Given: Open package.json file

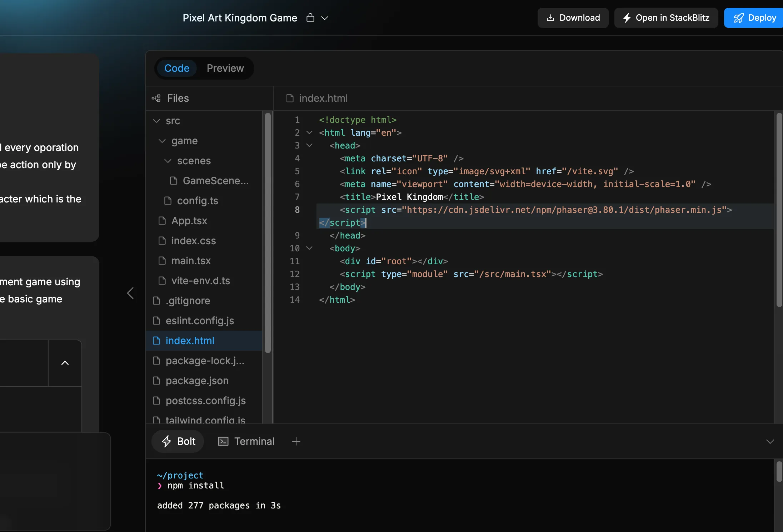Looking at the screenshot, I should click(204, 381).
